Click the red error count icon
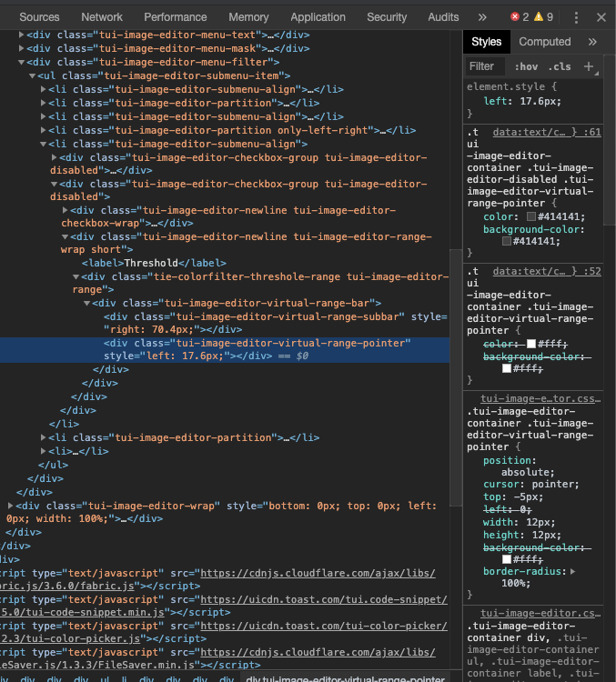The image size is (616, 682). [x=515, y=16]
